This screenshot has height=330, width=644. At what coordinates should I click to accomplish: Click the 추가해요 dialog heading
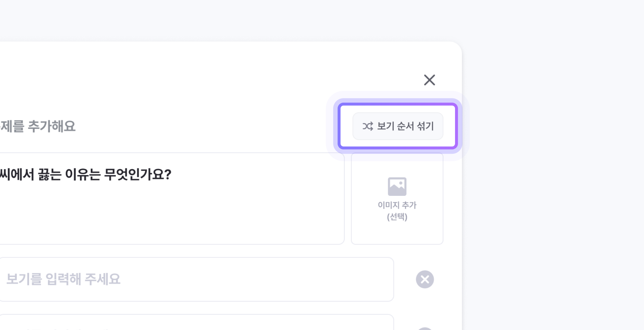(x=51, y=126)
